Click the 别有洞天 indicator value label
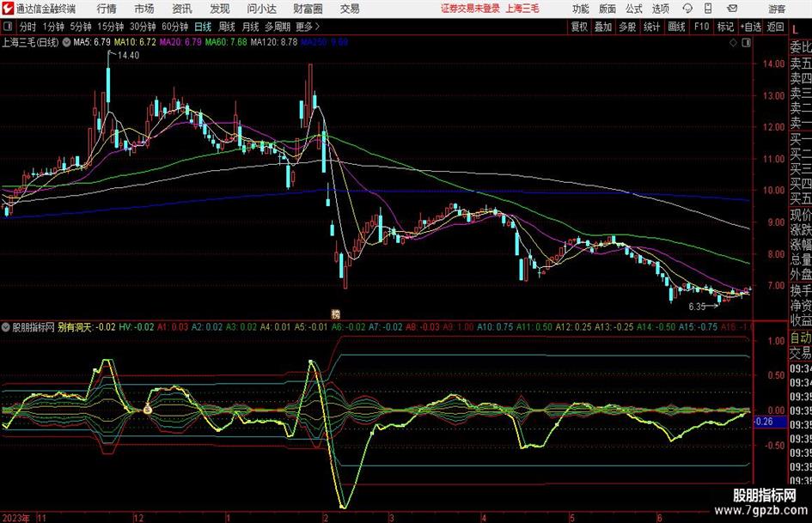The height and width of the screenshot is (523, 812). click(x=87, y=327)
